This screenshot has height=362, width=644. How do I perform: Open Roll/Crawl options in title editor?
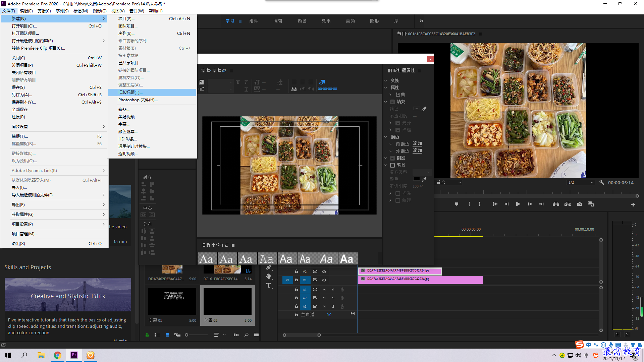[x=201, y=89]
